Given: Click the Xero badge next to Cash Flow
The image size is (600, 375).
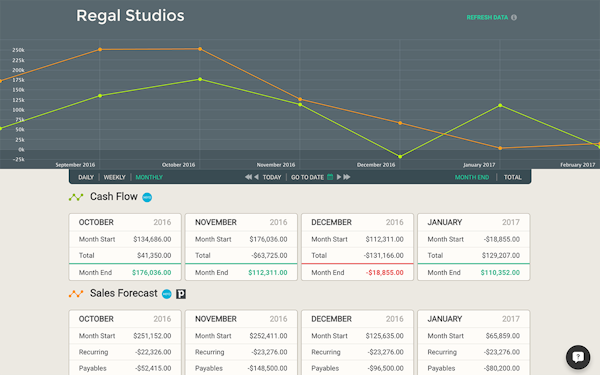Looking at the screenshot, I should pos(147,197).
